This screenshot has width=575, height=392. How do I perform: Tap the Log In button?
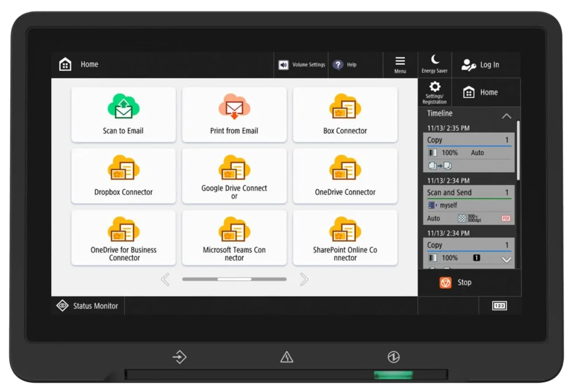pos(486,65)
